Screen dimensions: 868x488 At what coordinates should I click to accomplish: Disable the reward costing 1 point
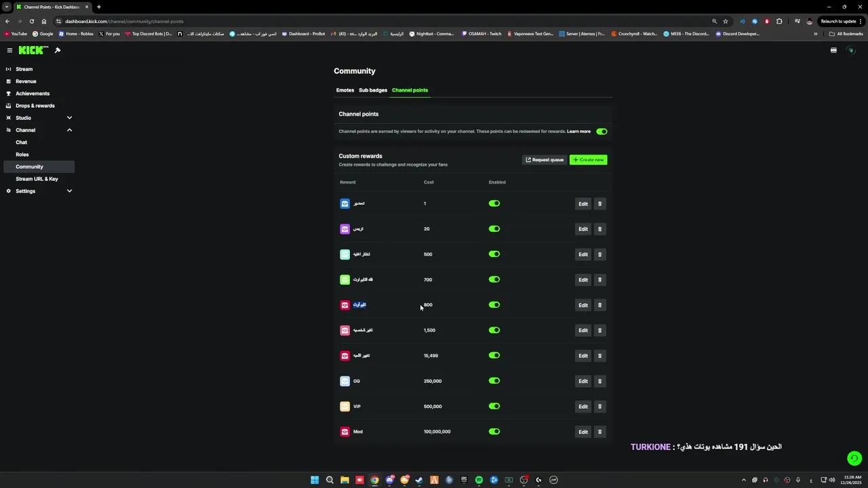(494, 203)
